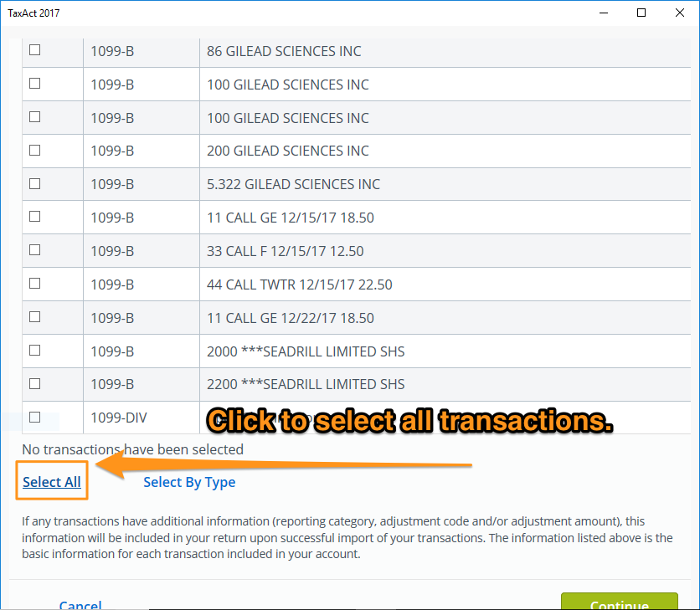Select the 11 CALL GE 12/15/17 transaction

33,217
